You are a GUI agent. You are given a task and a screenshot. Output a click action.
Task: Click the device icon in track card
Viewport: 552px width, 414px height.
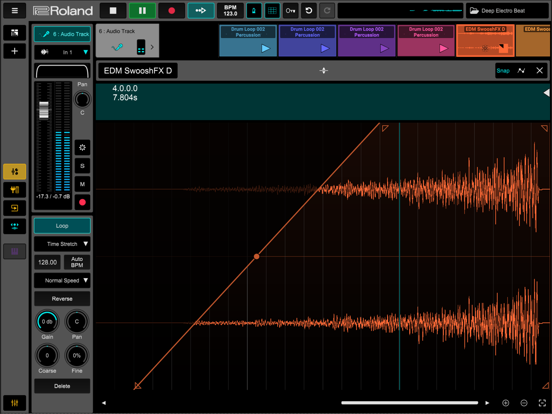(141, 47)
